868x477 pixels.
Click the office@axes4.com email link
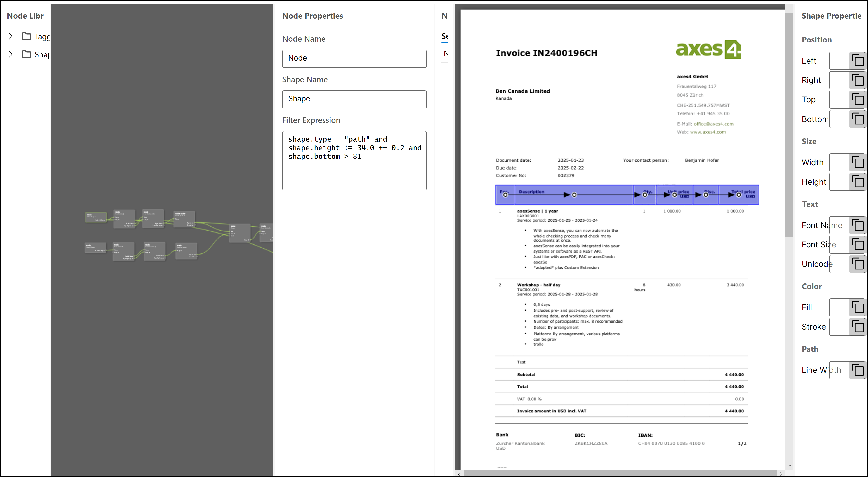(x=714, y=124)
